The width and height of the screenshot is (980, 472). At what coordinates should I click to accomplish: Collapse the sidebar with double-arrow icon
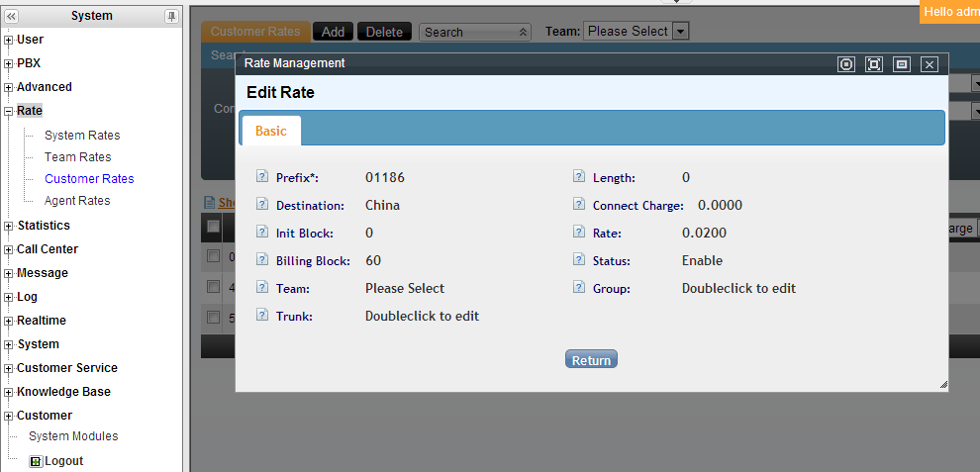(12, 16)
